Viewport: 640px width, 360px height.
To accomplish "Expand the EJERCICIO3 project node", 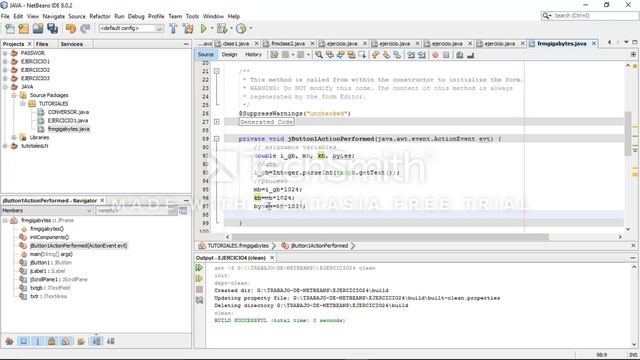I will pos(5,78).
